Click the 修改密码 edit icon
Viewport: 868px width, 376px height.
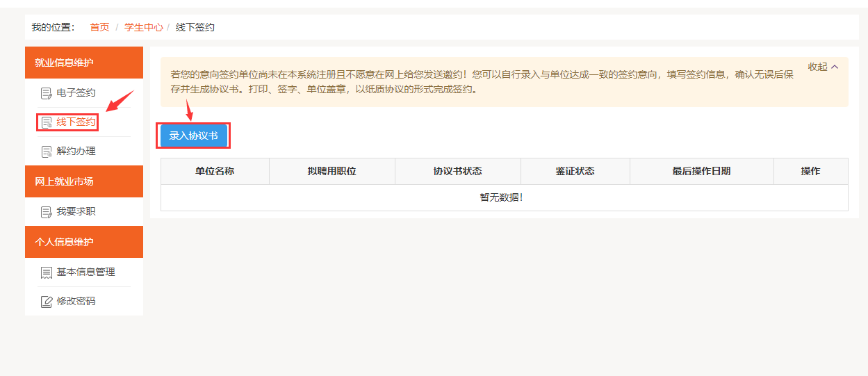[x=47, y=302]
